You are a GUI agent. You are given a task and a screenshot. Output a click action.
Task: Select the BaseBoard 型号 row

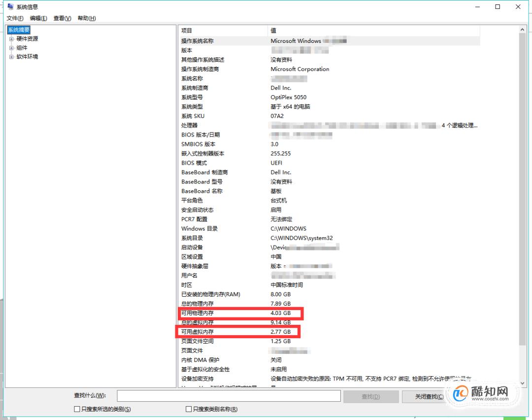(x=329, y=181)
